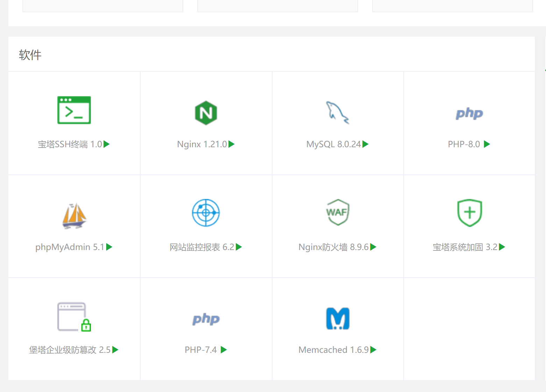Screen dimensions: 546x392
Task: Open the 宝塔SSH终端 1.0 label
Action: pyautogui.click(x=70, y=144)
